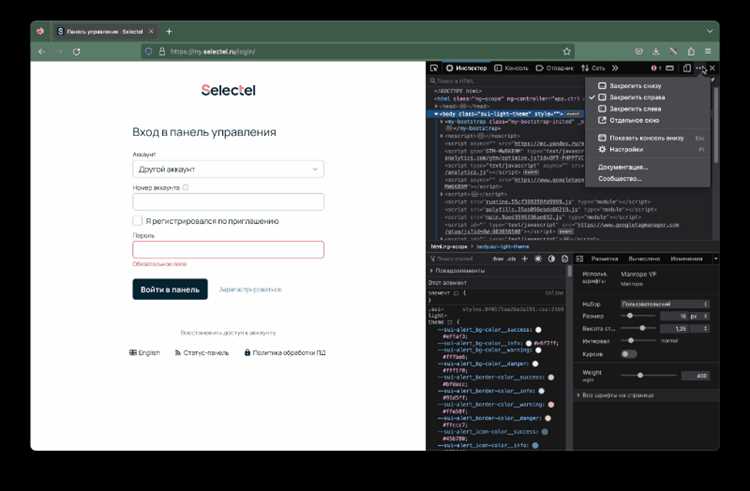750x491 pixels.
Task: Open the Набор font dropdown
Action: 665,304
